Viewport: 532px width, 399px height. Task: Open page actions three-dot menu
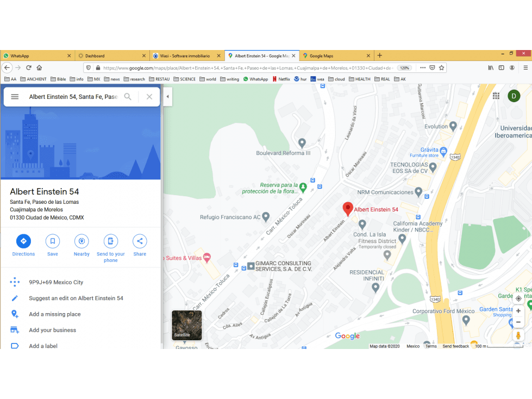click(x=422, y=67)
